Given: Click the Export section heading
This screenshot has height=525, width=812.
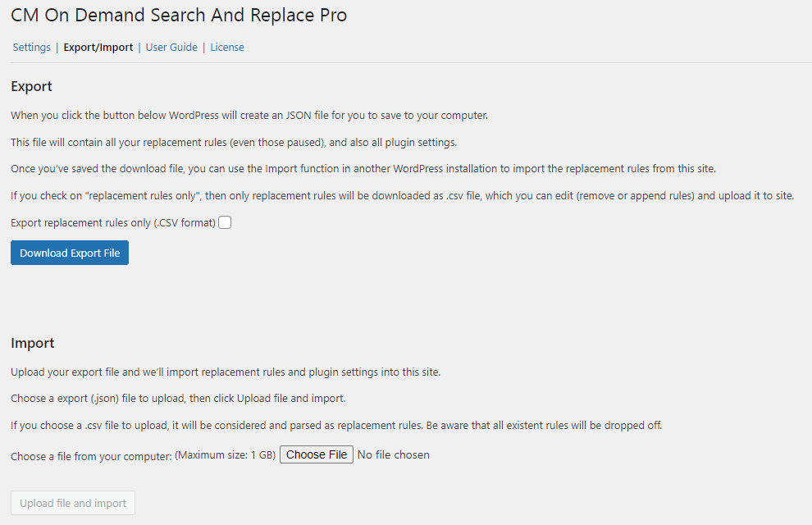Looking at the screenshot, I should (x=31, y=86).
